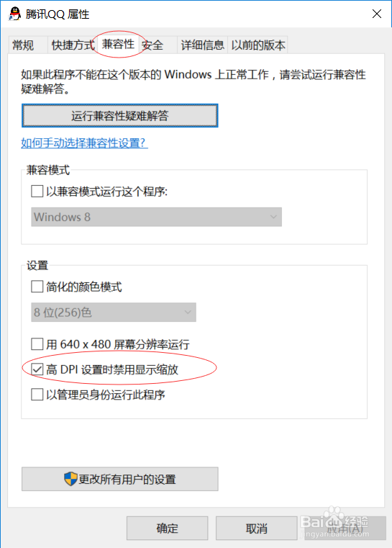Click the 确定 button
Screen dimensions: 392x548
click(167, 528)
